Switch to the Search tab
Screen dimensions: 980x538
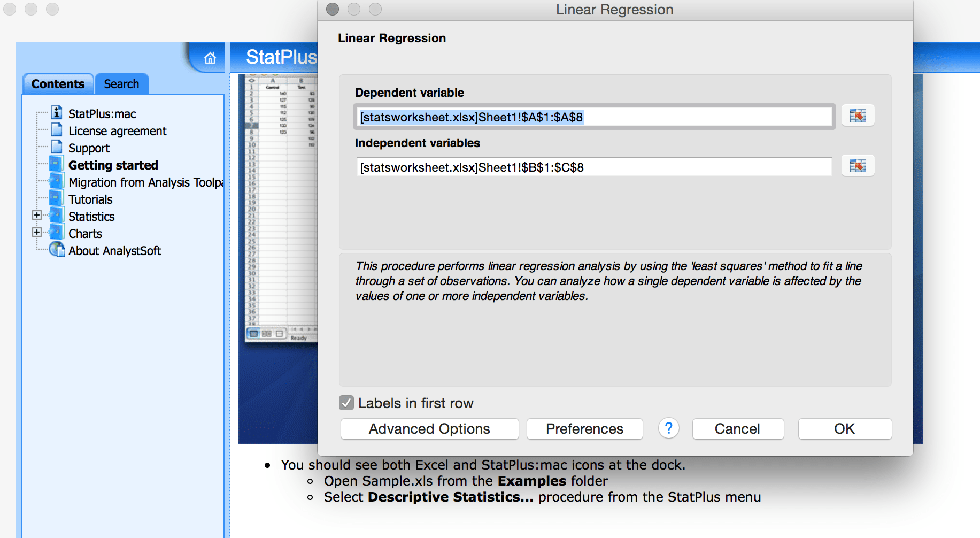(121, 84)
